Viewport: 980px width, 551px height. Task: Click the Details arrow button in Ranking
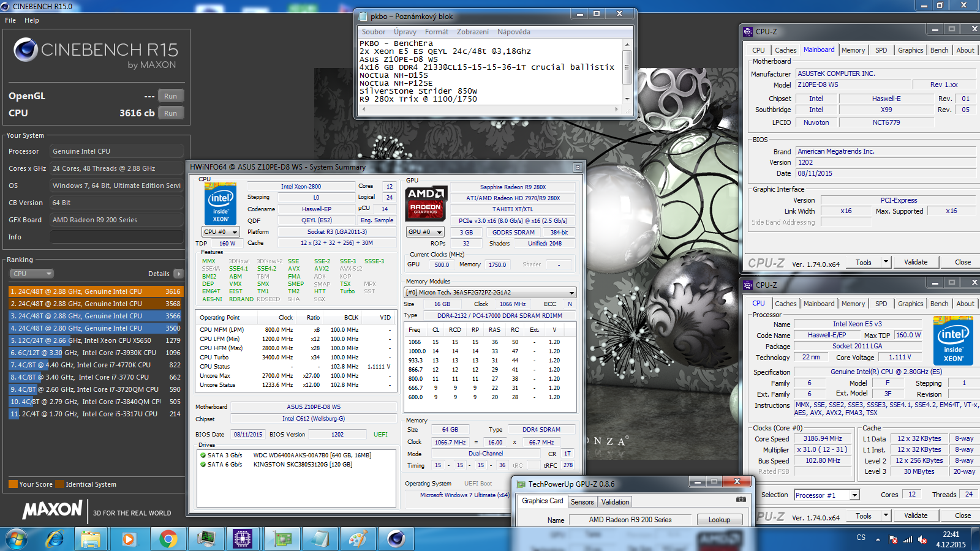click(x=178, y=274)
